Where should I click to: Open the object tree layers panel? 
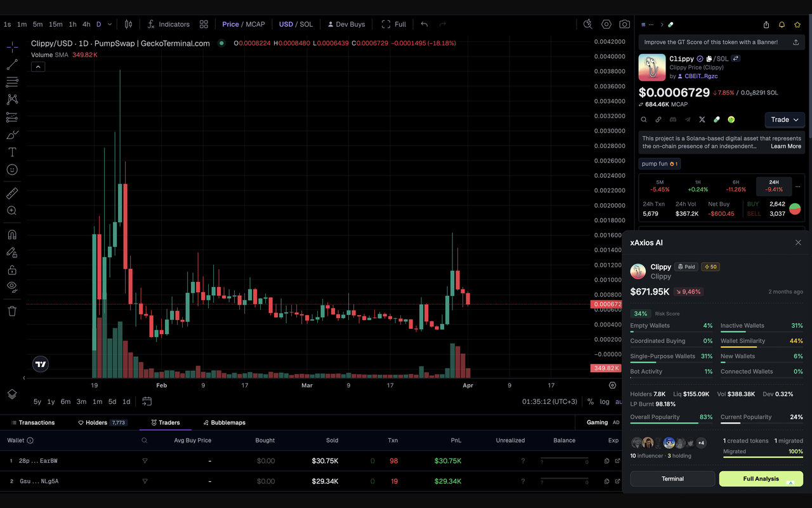click(12, 394)
